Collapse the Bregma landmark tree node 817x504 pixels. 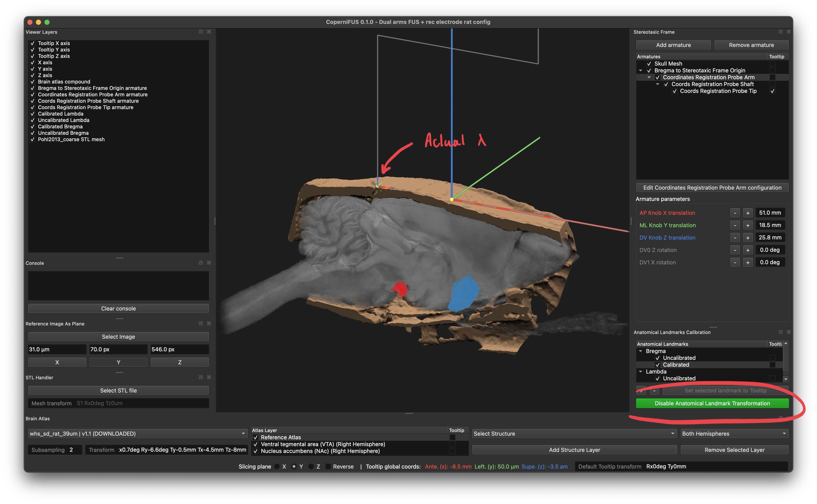coord(641,351)
